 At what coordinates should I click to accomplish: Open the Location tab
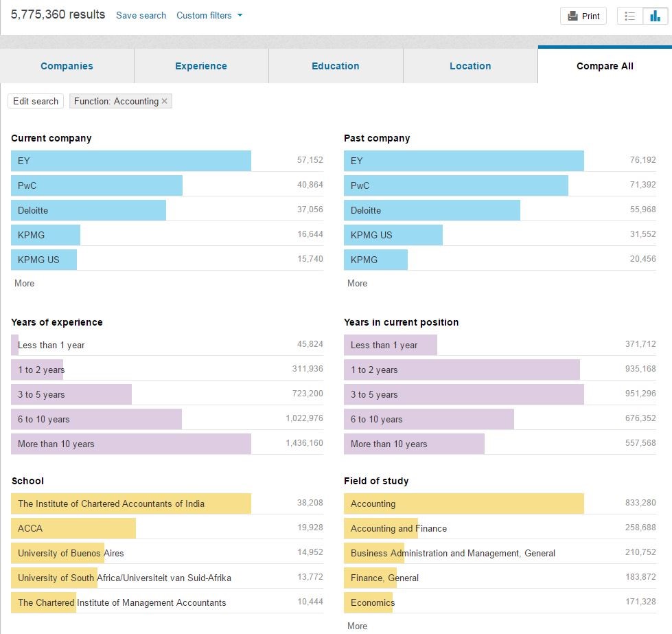tap(470, 66)
